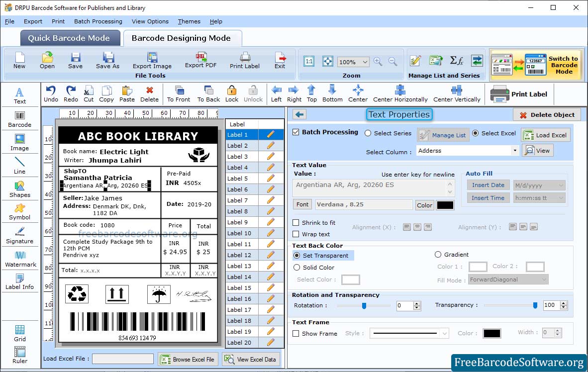Increase the Rotation spinner value
The width and height of the screenshot is (588, 372).
coord(417,303)
